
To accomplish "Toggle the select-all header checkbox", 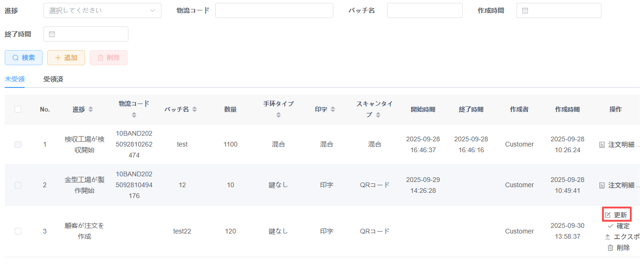I will coord(18,109).
